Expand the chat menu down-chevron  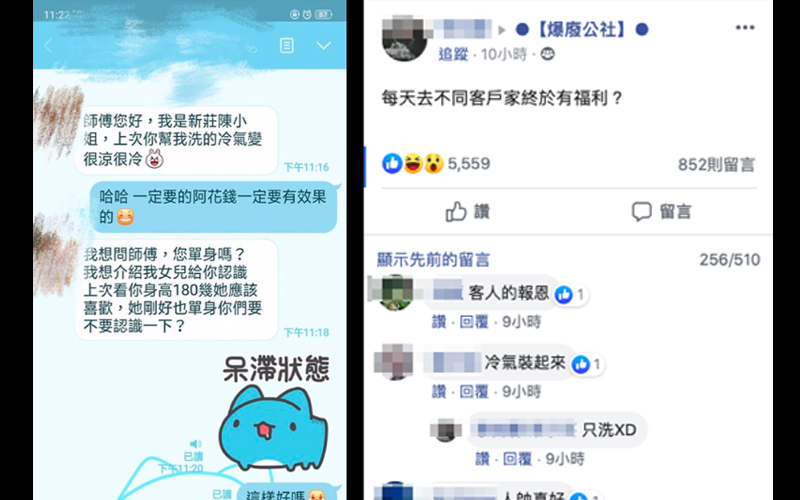tap(323, 46)
